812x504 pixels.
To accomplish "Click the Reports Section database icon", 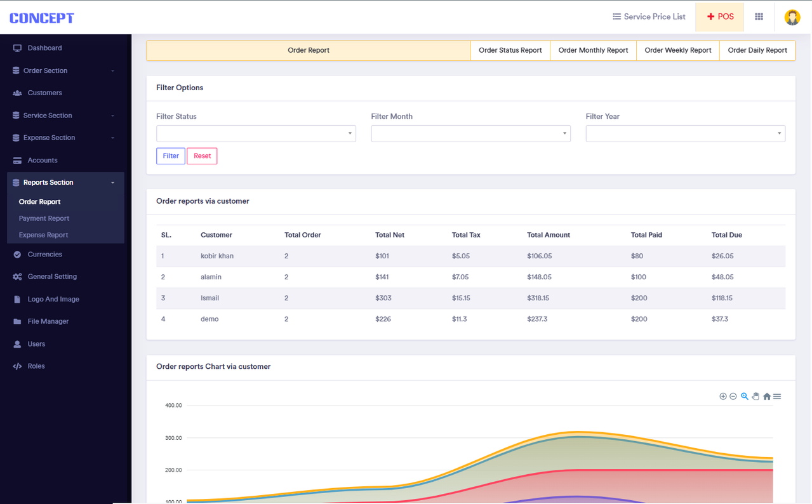I will click(16, 183).
